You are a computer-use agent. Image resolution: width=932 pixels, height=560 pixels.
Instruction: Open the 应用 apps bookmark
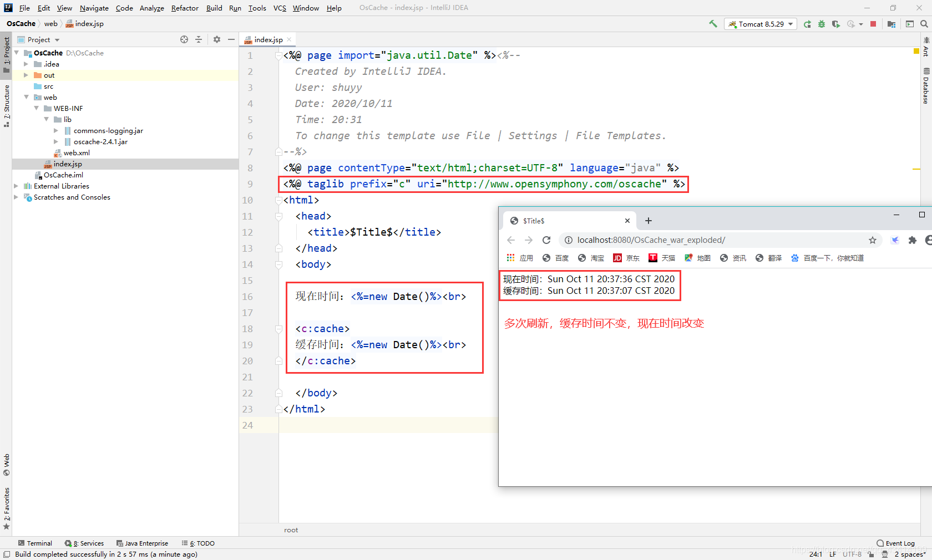point(520,258)
